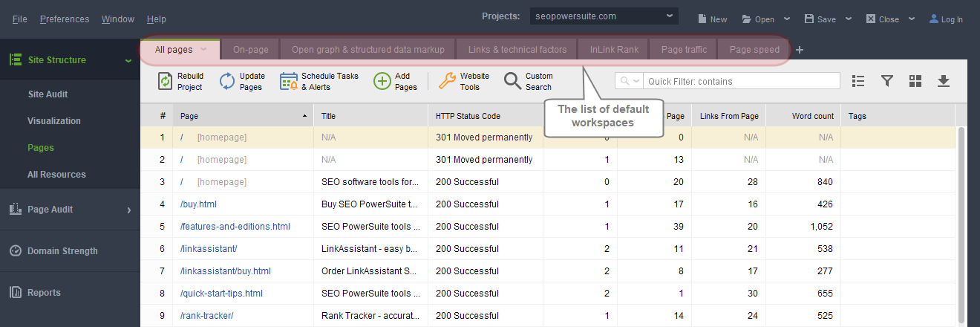Switch to the Page traffic tab

pos(683,50)
